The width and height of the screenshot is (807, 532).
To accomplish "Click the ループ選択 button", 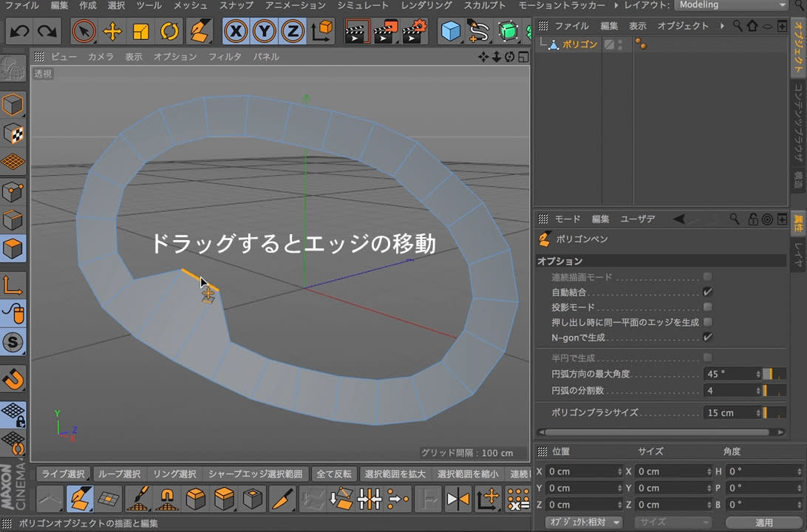I will click(119, 474).
